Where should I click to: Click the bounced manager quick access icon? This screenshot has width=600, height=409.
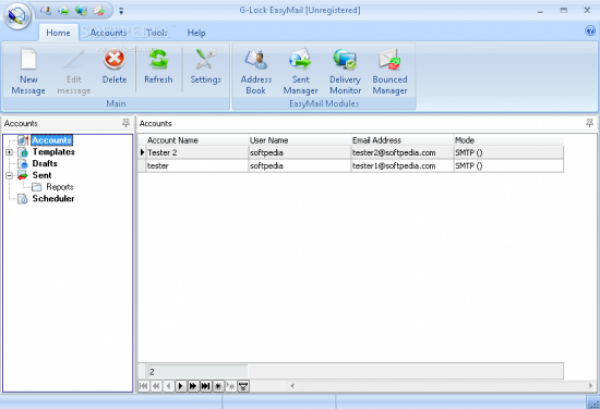pyautogui.click(x=99, y=10)
